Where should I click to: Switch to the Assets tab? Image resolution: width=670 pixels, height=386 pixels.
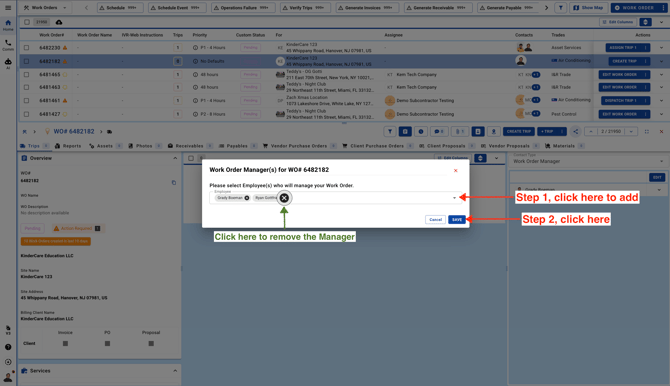tap(105, 146)
